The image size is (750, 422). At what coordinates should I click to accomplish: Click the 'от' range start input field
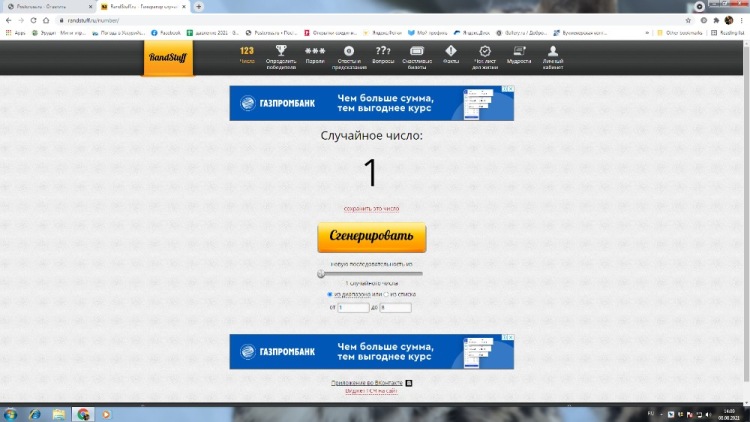353,308
